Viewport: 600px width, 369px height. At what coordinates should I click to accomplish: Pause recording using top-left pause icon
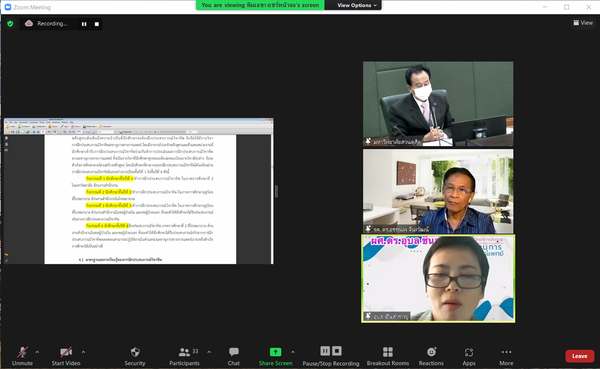pos(84,24)
